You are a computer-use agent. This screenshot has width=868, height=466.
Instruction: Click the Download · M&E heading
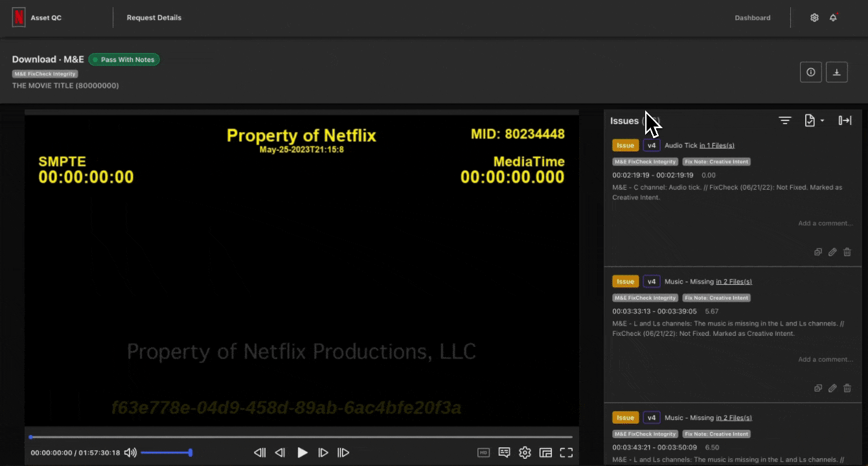(48, 59)
